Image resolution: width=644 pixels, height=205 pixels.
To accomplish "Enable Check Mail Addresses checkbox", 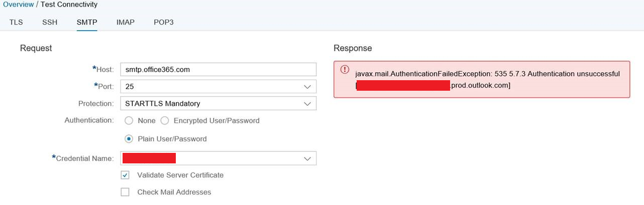I will [125, 192].
